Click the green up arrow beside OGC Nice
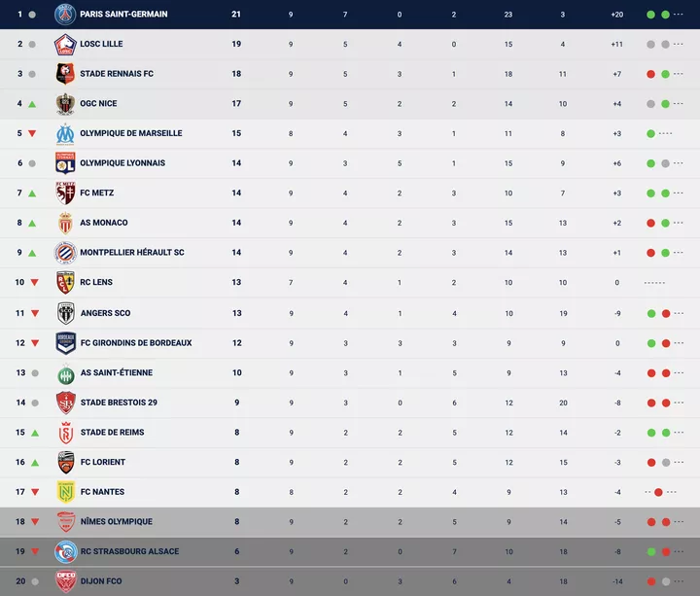 click(32, 104)
